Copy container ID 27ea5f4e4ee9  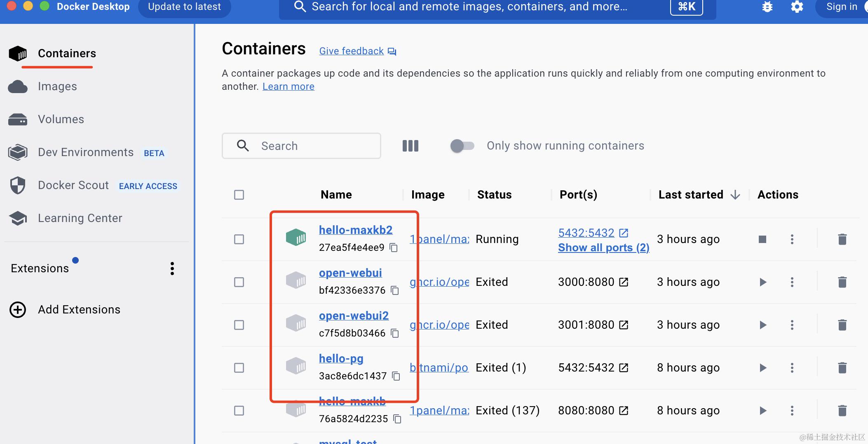click(394, 248)
